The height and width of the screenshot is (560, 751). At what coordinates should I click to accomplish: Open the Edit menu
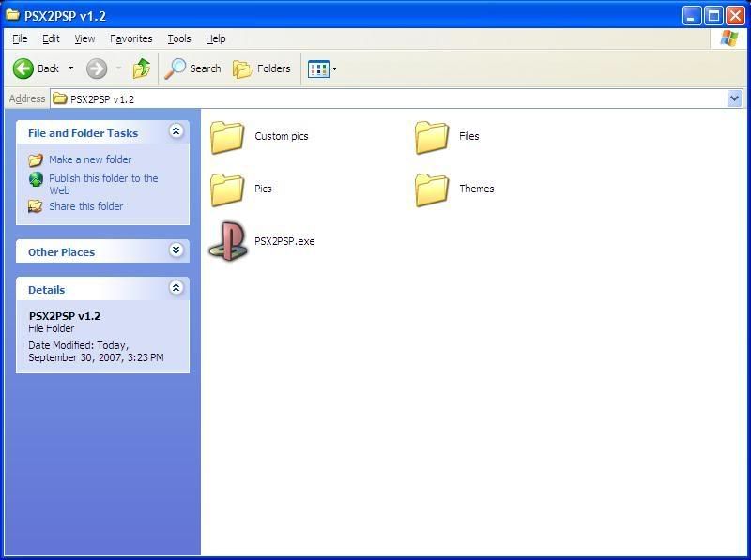51,38
